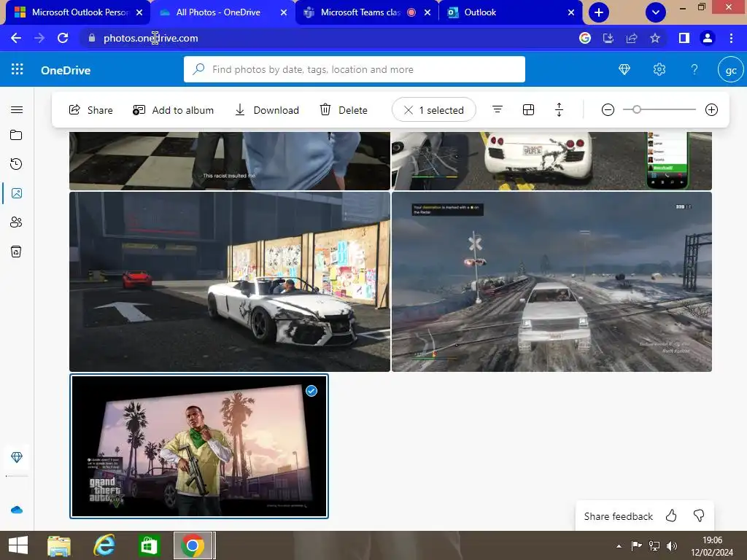Toggle the sidebar hamburger menu
The width and height of the screenshot is (747, 560).
coord(17,110)
